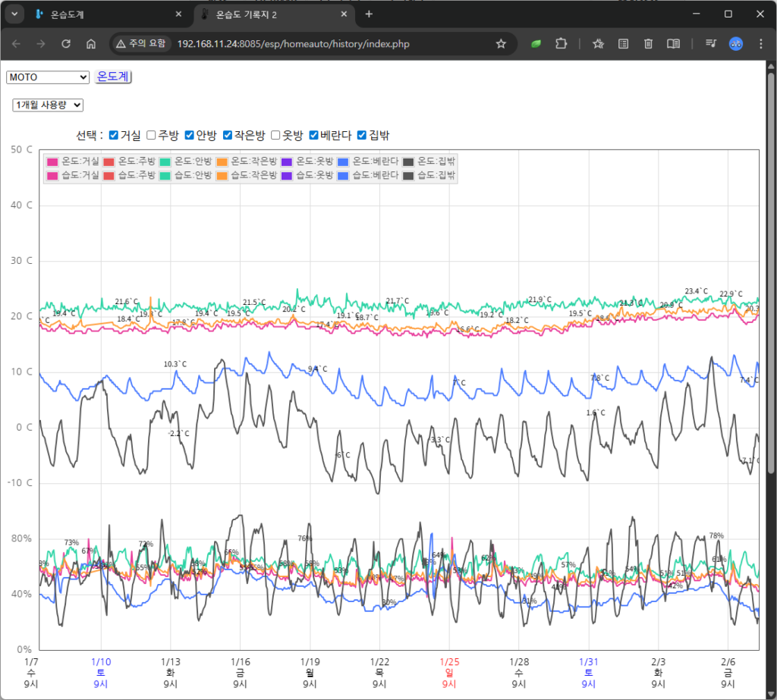Open the browser extensions puzzle icon
The image size is (777, 700).
(561, 44)
